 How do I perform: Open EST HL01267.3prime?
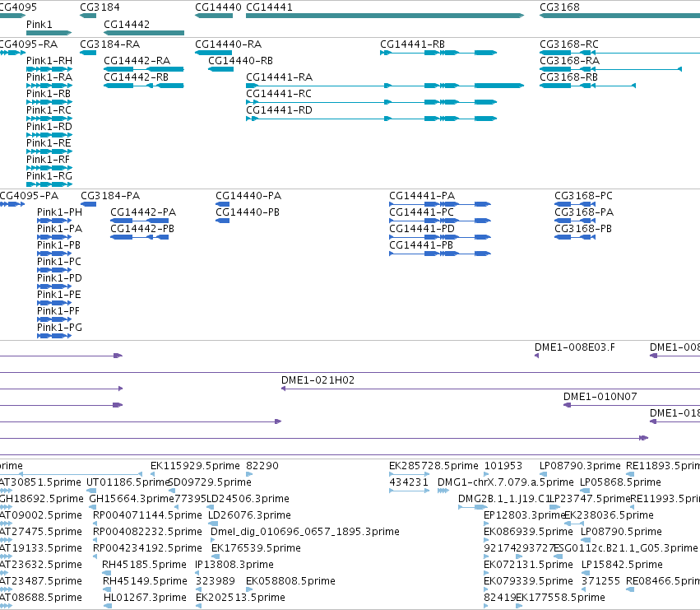(x=145, y=598)
